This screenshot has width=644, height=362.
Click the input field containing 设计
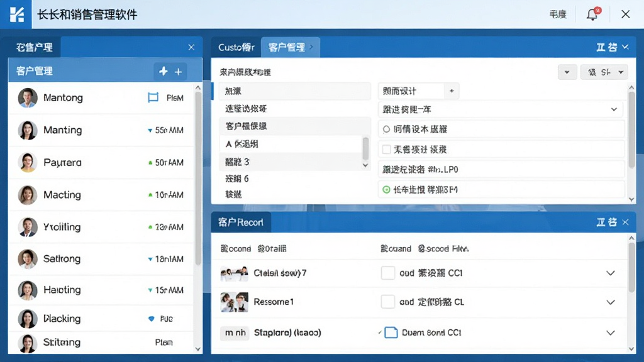(411, 91)
